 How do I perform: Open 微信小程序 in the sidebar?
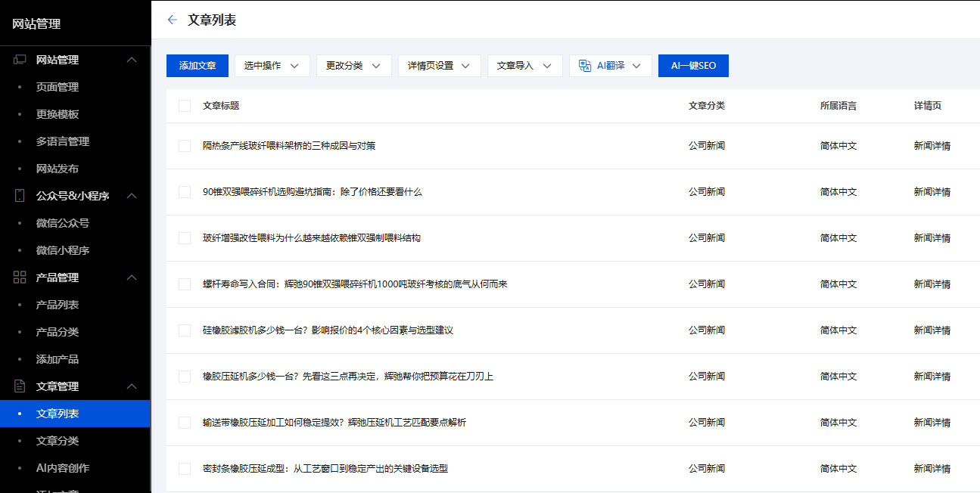[63, 250]
